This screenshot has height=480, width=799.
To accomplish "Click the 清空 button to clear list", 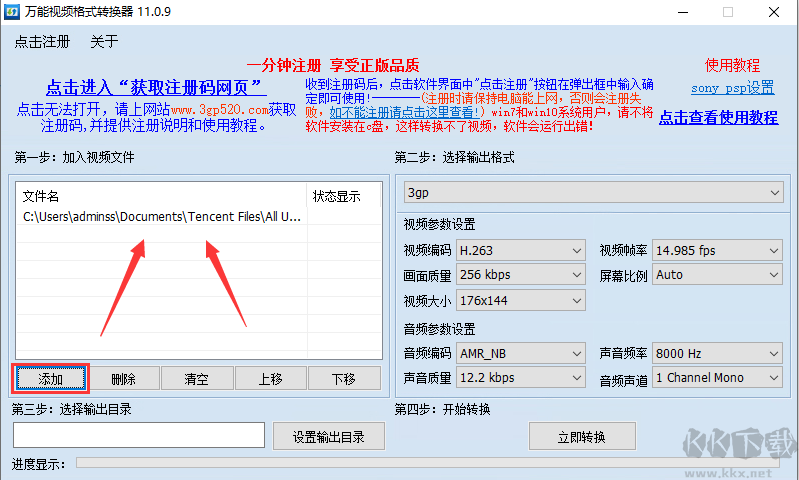I will click(x=197, y=379).
